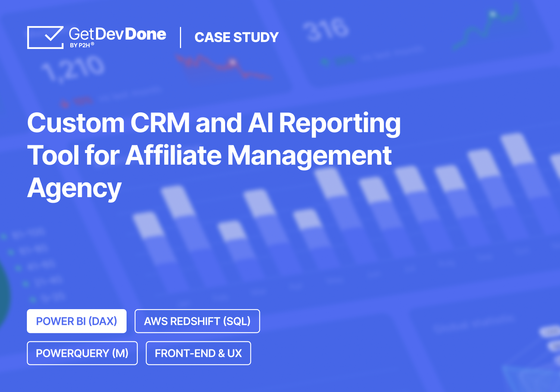Click the BY P2H text under the logo
This screenshot has width=560, height=392.
point(80,45)
